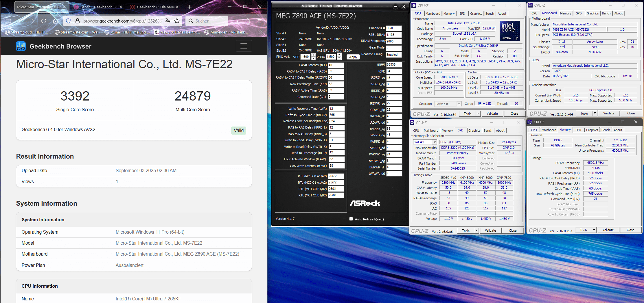Click the Refresh Cycle Time 2 (tRFC2) field

coord(336,115)
